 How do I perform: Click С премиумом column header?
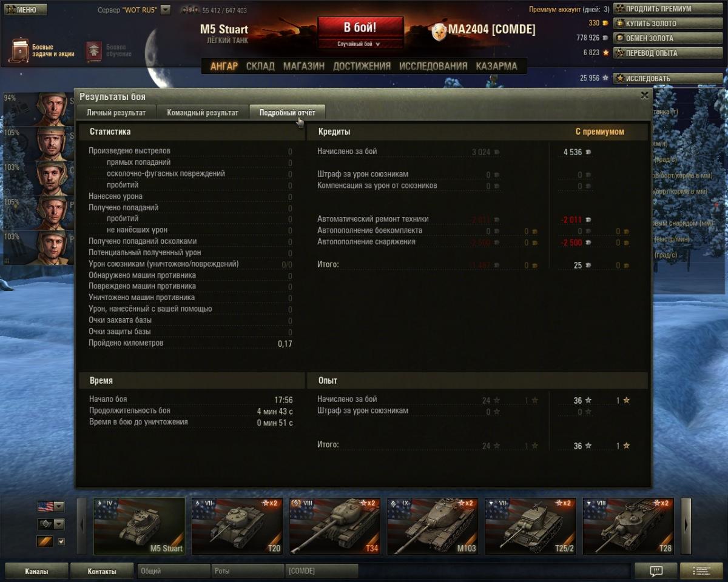[599, 132]
